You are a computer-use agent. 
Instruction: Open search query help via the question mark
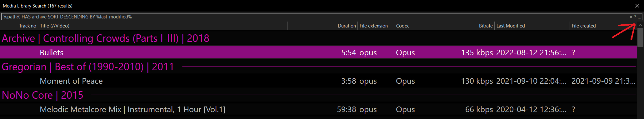(635, 17)
